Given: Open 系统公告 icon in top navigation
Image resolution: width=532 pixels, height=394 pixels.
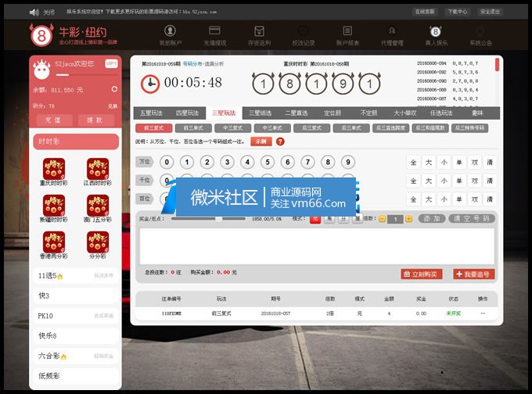Looking at the screenshot, I should [480, 31].
